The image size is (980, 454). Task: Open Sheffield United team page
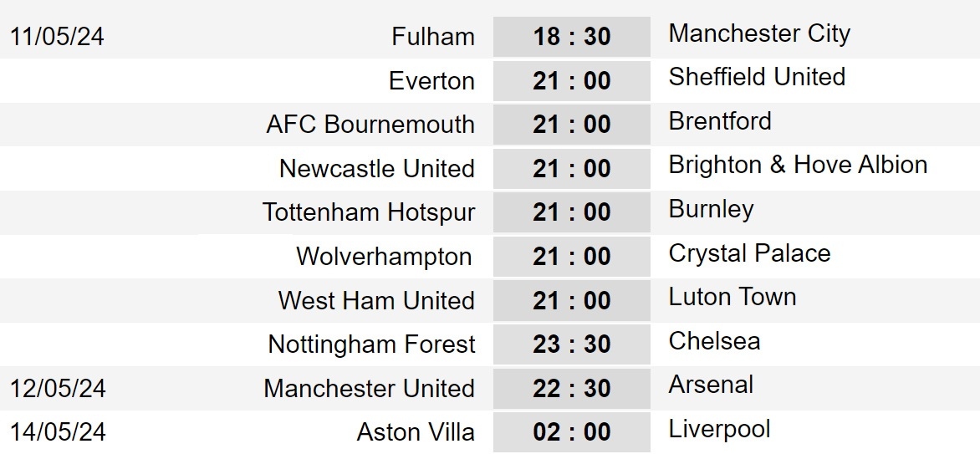[x=757, y=77]
